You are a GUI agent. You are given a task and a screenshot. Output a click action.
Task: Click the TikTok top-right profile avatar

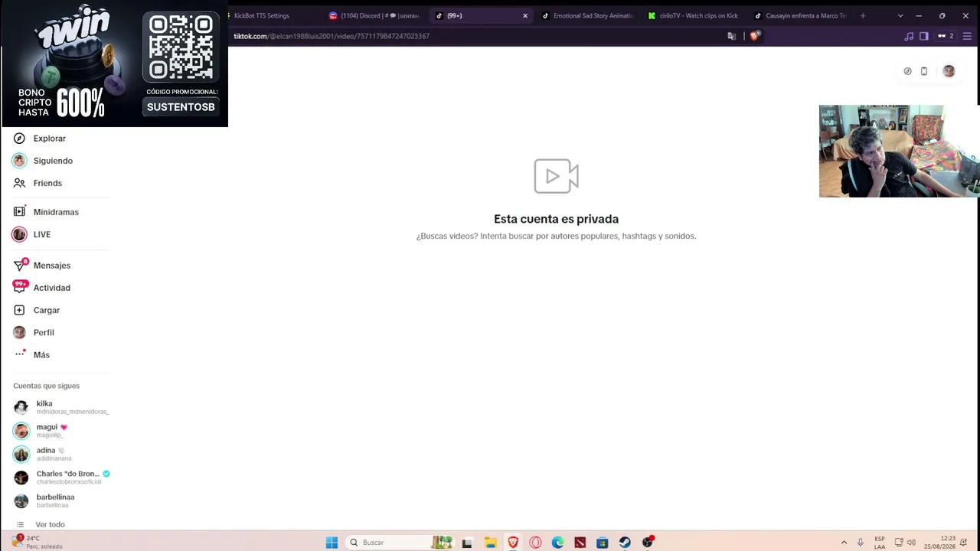949,71
